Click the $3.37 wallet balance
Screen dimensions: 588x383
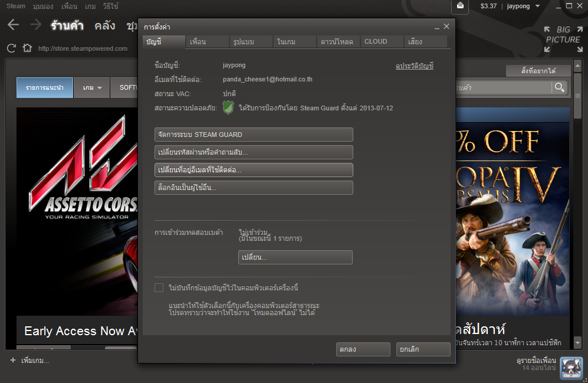coord(489,6)
